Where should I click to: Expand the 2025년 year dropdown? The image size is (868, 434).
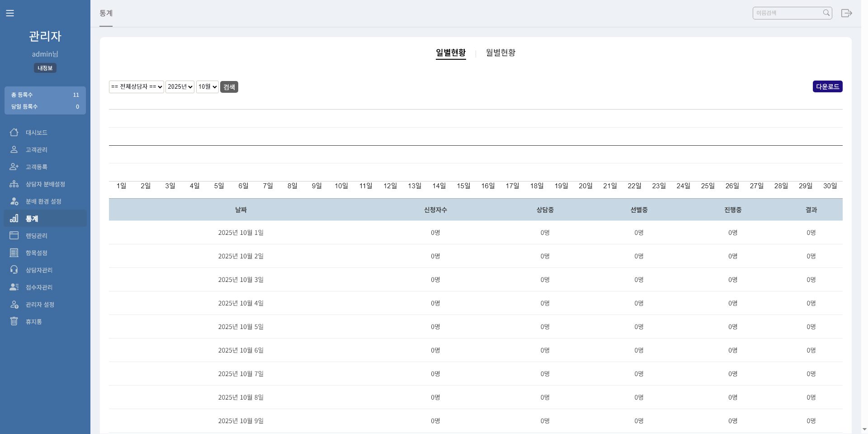click(x=180, y=87)
